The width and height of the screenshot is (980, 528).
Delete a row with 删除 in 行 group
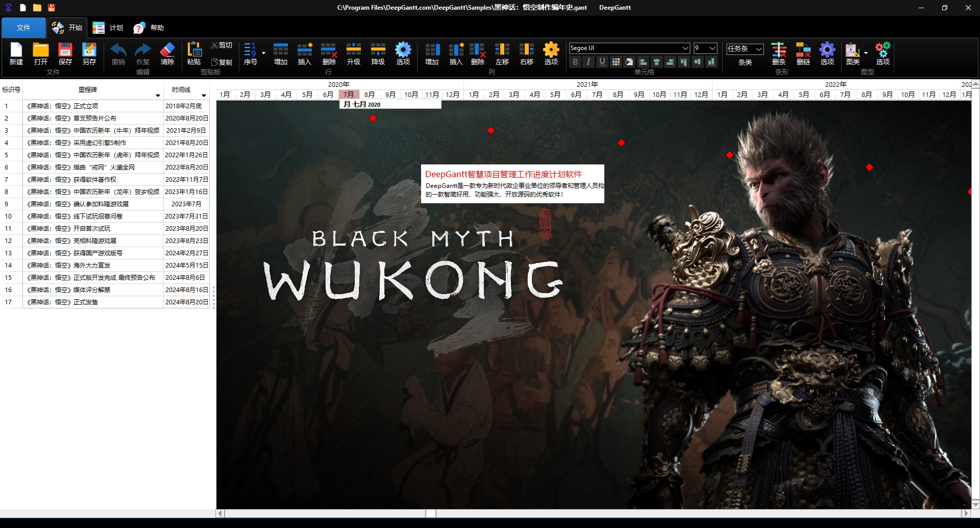pyautogui.click(x=329, y=54)
